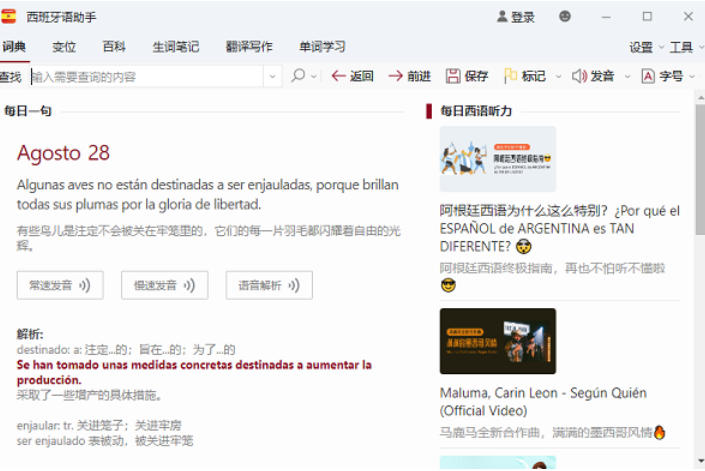
Task: Expand the 标记 dropdown arrow
Action: [x=558, y=76]
